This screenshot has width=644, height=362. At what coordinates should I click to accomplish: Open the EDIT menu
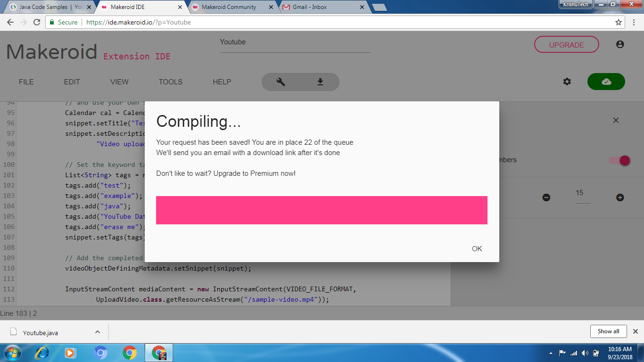[x=72, y=82]
